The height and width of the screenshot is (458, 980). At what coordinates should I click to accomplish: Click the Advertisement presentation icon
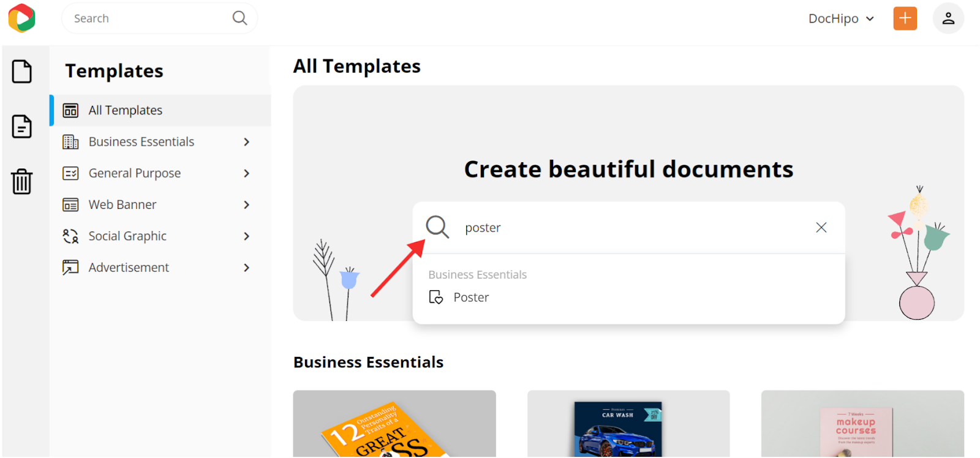click(x=70, y=268)
